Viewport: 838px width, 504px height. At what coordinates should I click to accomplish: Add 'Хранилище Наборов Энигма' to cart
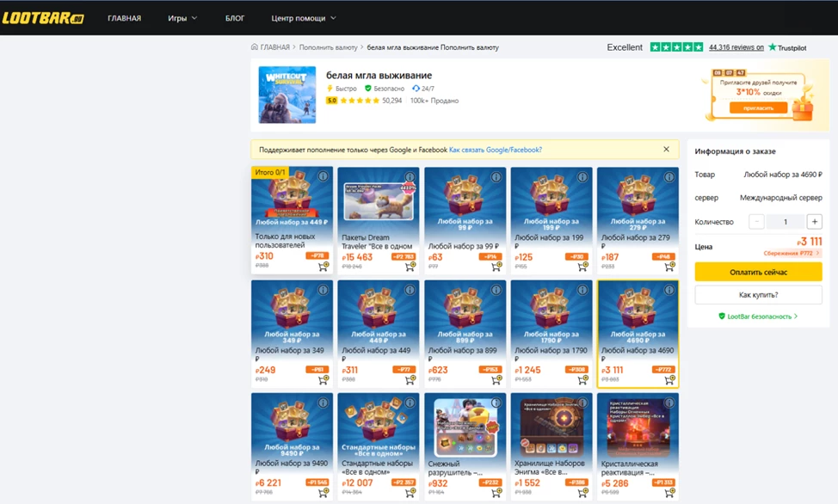point(582,492)
